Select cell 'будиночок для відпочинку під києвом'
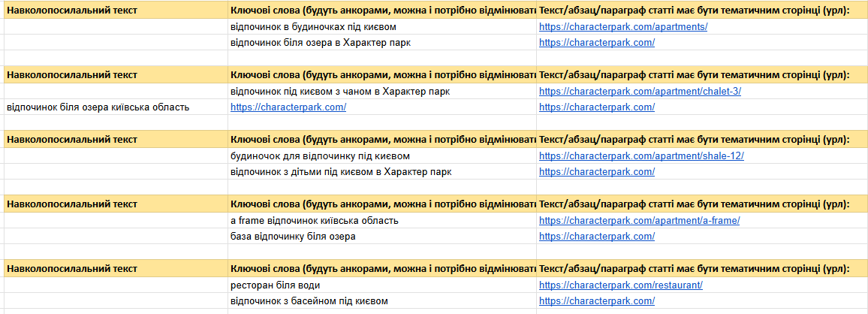The image size is (868, 314). click(321, 156)
